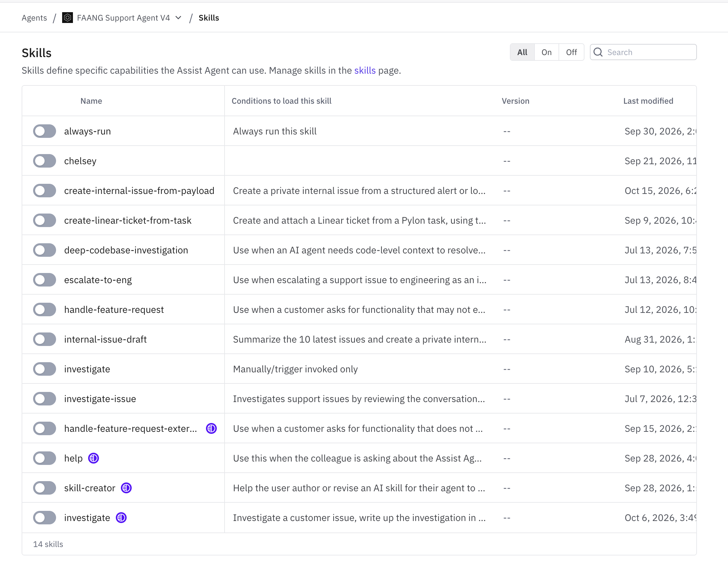Enable the chelsey skill toggle
Screen dimensions: 728x571
click(x=45, y=161)
